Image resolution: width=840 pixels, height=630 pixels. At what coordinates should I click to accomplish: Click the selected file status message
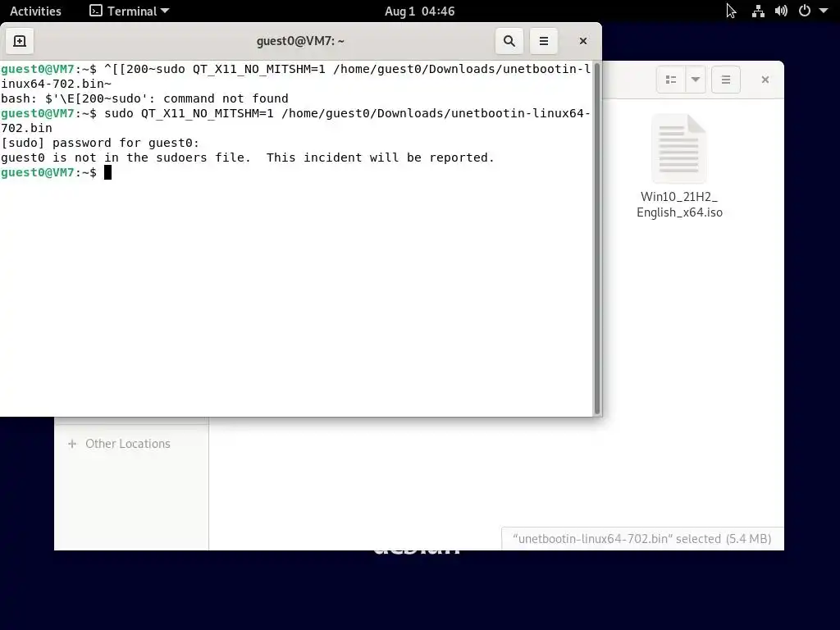[641, 538]
